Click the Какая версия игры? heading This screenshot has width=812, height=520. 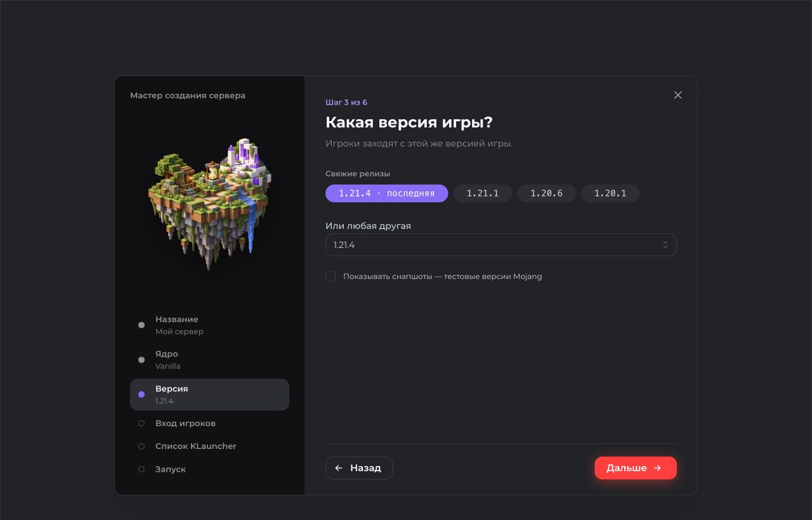(409, 122)
